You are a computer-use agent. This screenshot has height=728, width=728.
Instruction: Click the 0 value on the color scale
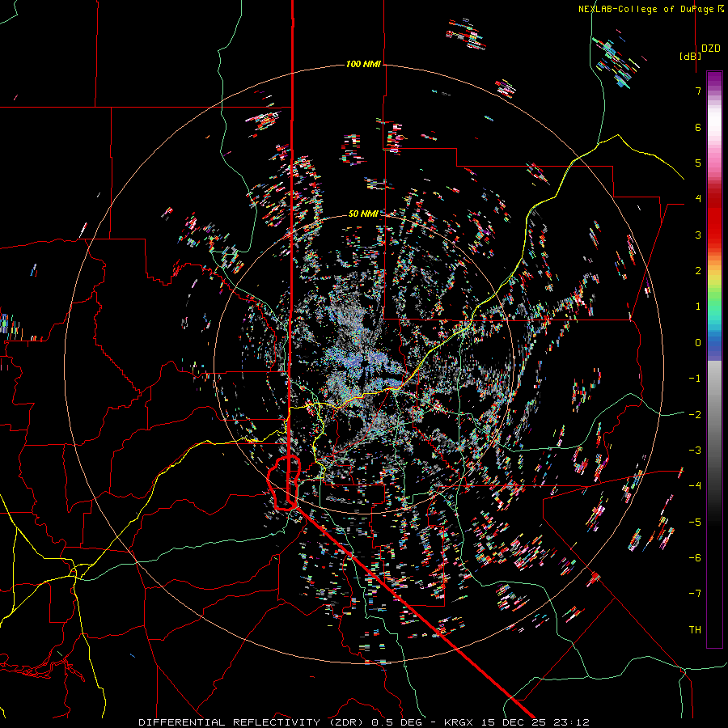click(698, 343)
